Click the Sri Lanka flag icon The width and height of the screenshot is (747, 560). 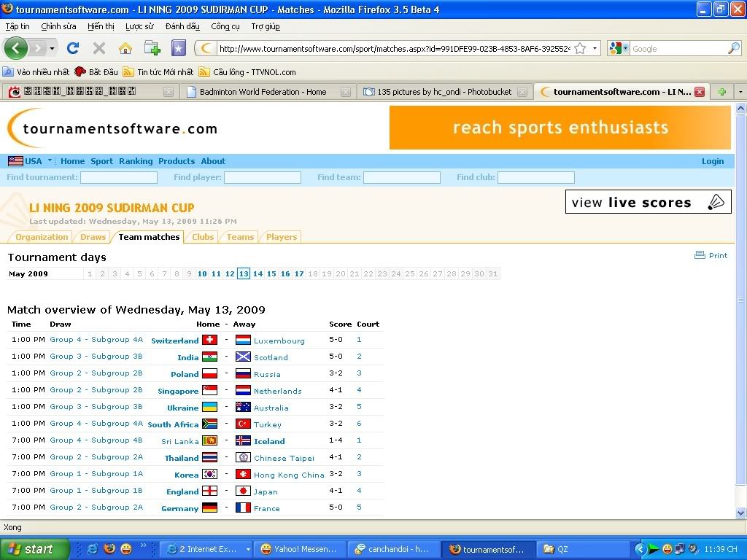click(209, 440)
